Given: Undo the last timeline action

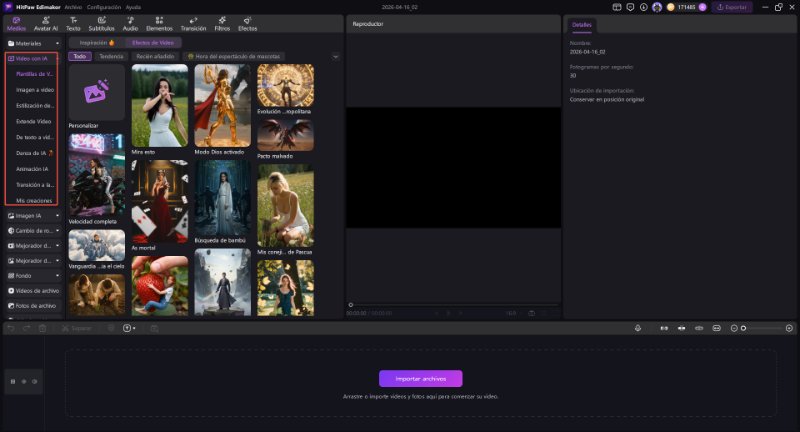Looking at the screenshot, I should click(11, 328).
